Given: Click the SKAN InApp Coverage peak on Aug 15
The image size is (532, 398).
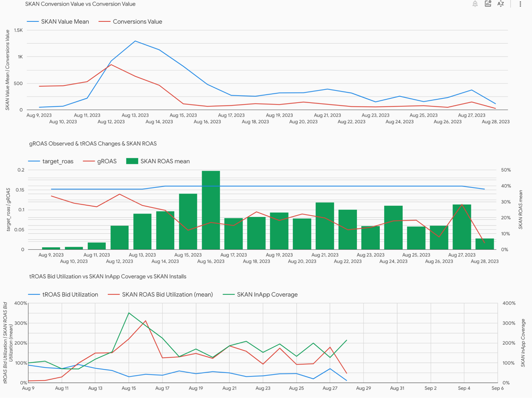Looking at the screenshot, I should [129, 313].
